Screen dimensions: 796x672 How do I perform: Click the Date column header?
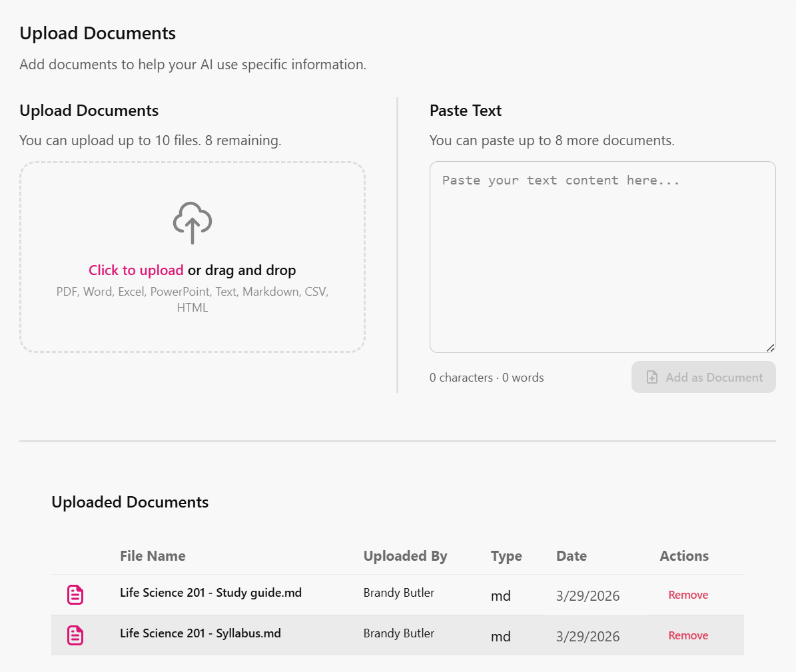pyautogui.click(x=571, y=555)
